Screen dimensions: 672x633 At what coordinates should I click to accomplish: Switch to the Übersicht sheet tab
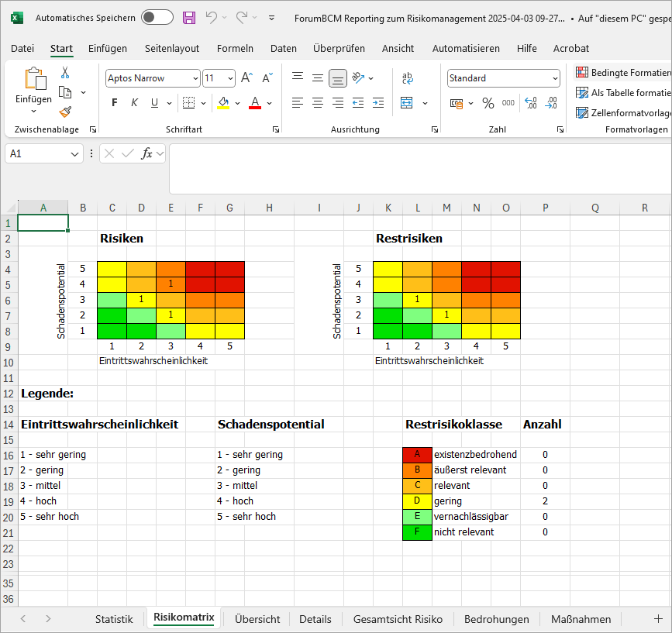[x=257, y=619]
